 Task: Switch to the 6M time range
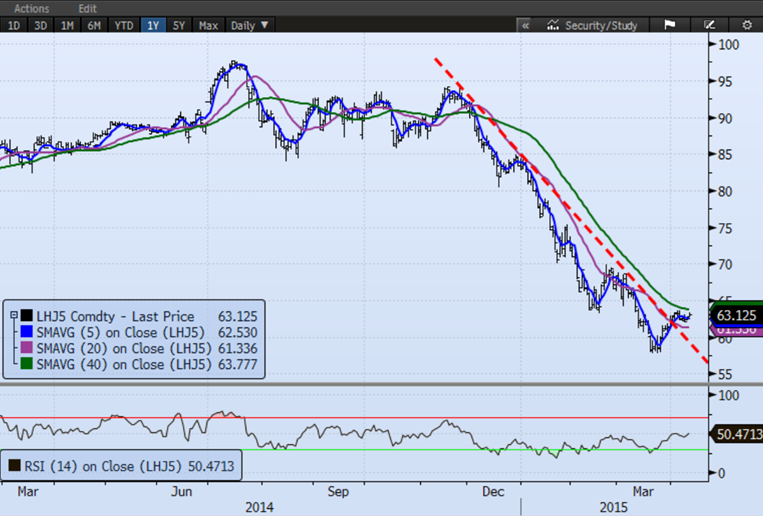tap(94, 25)
